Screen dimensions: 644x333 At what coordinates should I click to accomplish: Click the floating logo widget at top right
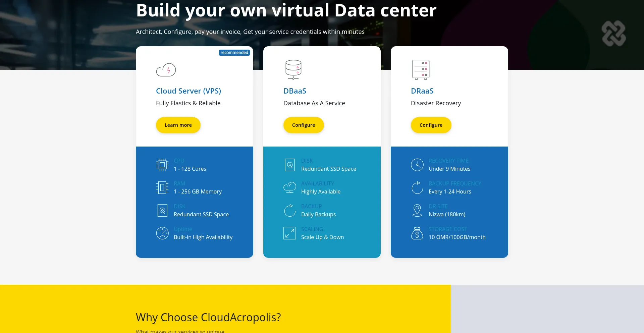point(613,34)
